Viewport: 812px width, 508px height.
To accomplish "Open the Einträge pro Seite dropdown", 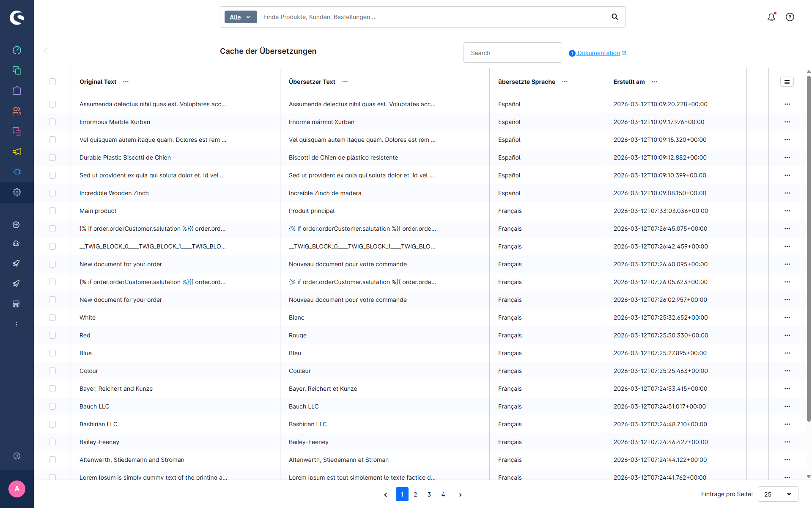I will (778, 494).
